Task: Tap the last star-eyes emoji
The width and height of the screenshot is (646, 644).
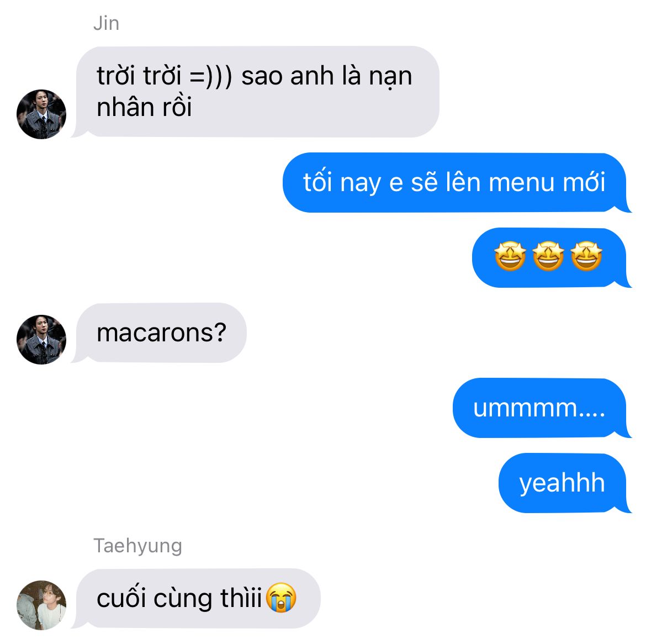Action: pos(587,256)
